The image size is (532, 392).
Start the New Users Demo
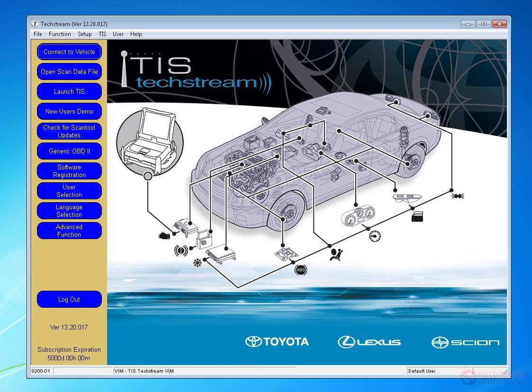[69, 111]
